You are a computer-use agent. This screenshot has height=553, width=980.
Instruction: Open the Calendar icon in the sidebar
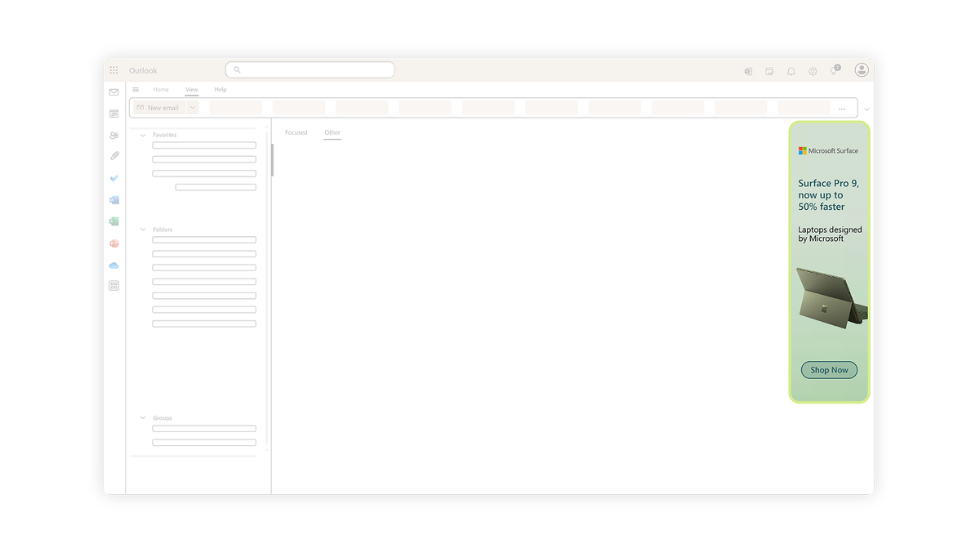coord(114,114)
